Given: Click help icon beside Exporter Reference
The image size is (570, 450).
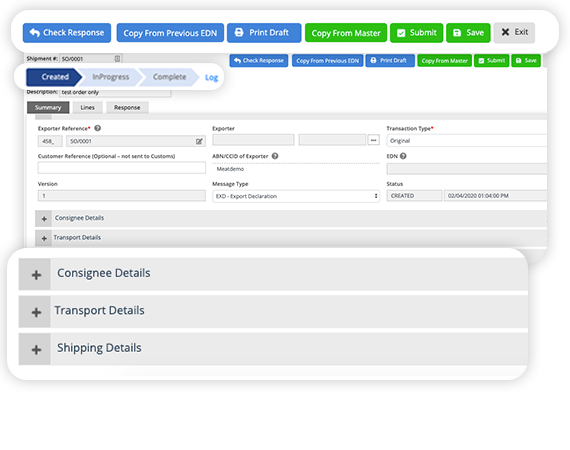Looking at the screenshot, I should 97,128.
